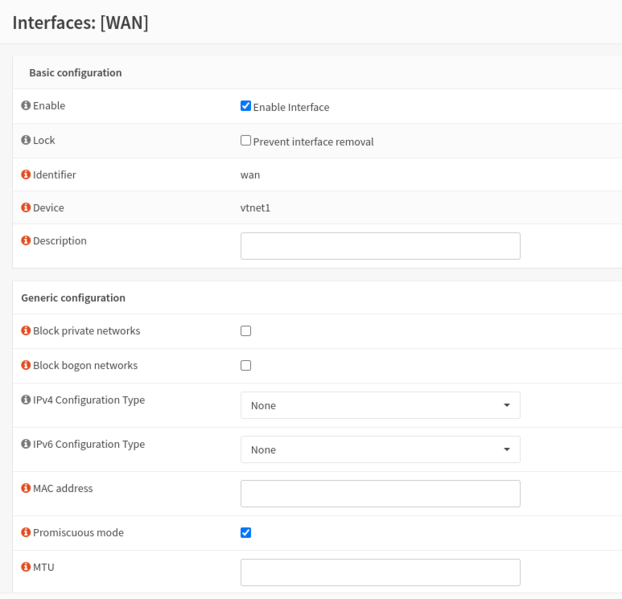Expand the IPv6 Configuration Type dropdown

point(380,449)
